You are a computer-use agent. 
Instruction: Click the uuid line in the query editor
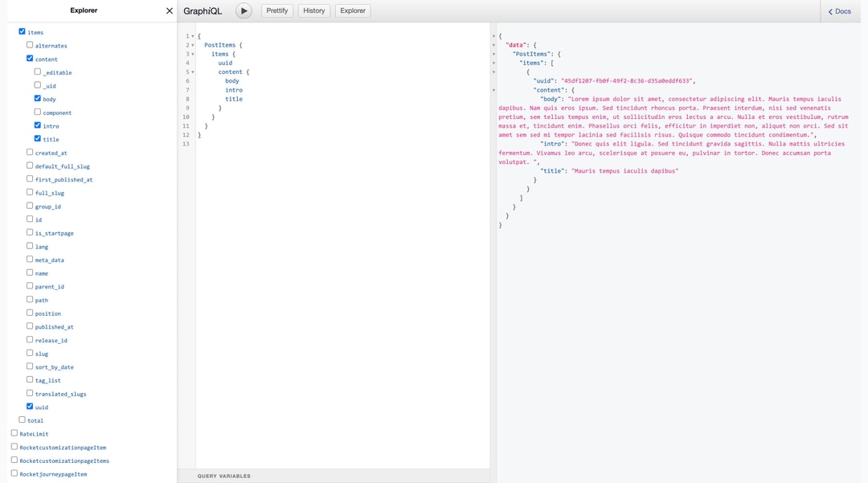pos(225,63)
